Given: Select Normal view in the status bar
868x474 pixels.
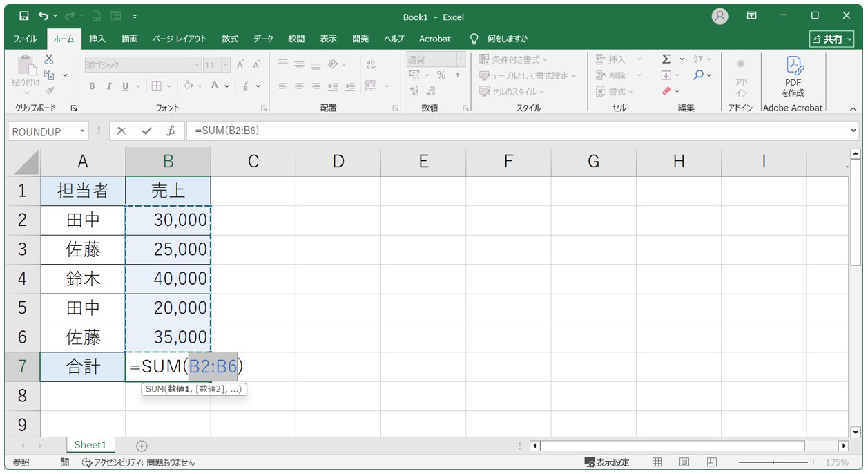Looking at the screenshot, I should click(657, 462).
